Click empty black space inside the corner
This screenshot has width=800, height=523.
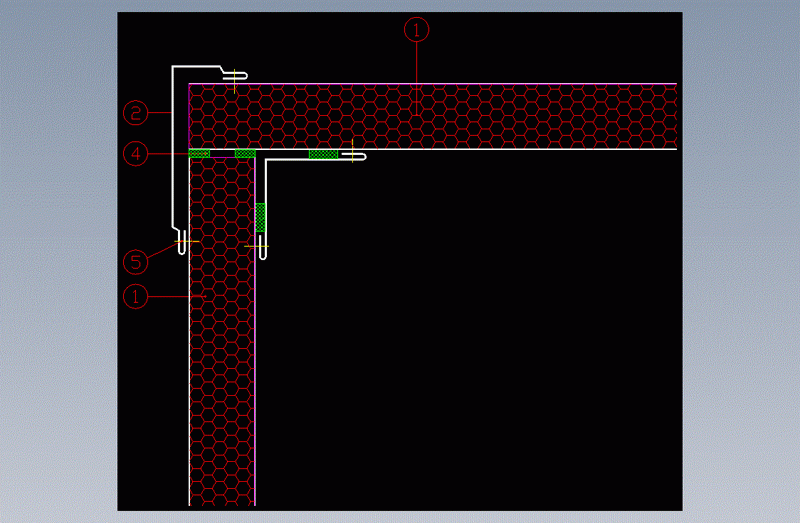click(x=470, y=330)
